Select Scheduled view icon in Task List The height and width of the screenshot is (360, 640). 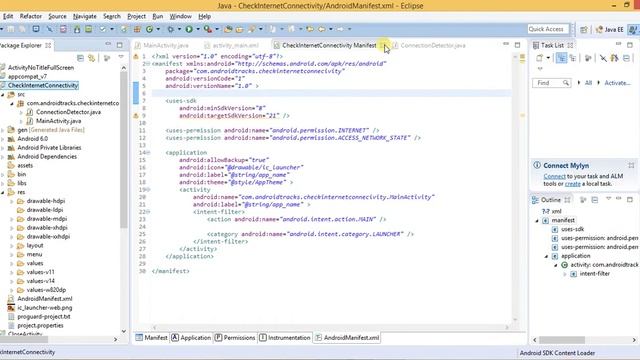click(573, 58)
